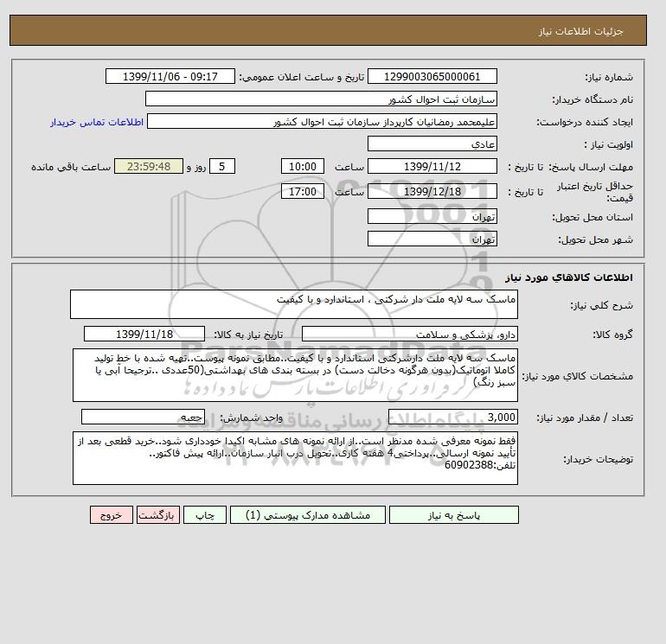666x644 pixels.
Task: Click the چاپ print button
Action: click(205, 514)
